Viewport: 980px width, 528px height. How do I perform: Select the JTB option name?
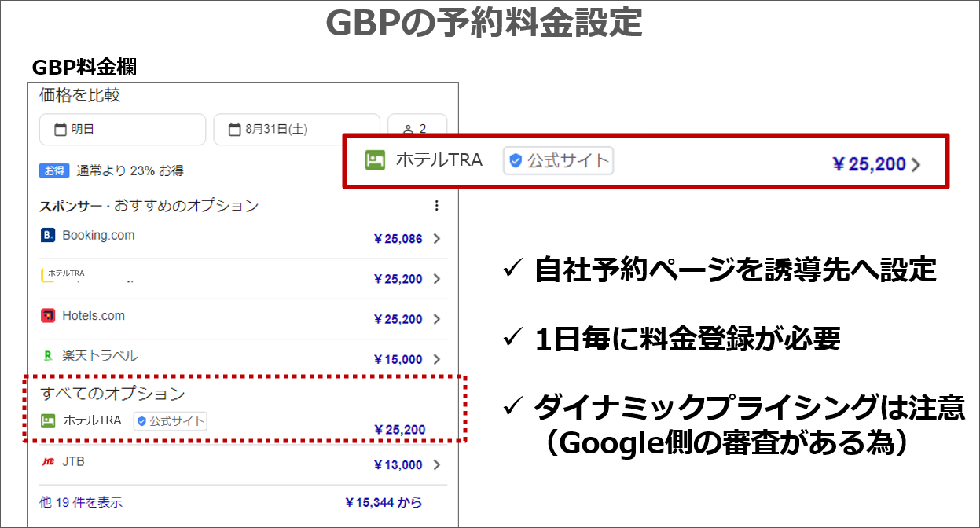click(73, 462)
